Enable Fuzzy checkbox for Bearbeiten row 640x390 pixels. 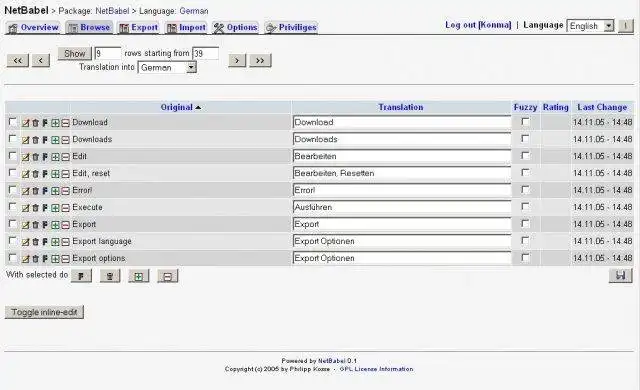pyautogui.click(x=525, y=156)
